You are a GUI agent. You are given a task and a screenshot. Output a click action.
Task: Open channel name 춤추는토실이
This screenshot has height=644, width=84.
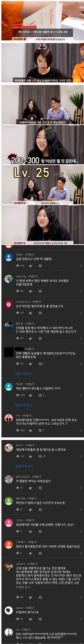click(23, 477)
